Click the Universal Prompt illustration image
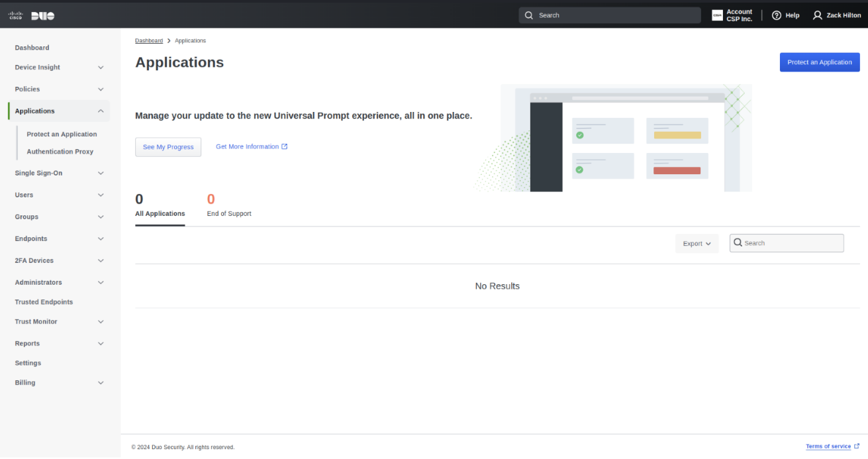The image size is (868, 459). tap(613, 138)
